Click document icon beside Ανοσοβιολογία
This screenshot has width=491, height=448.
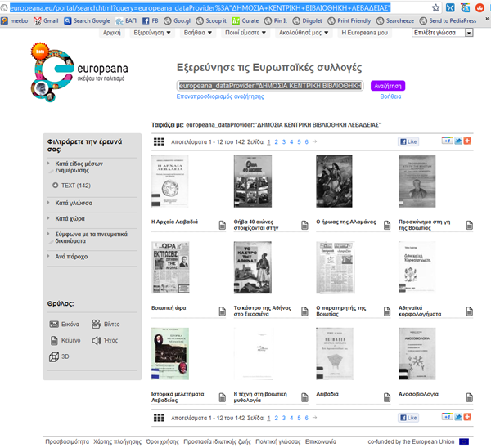(470, 397)
